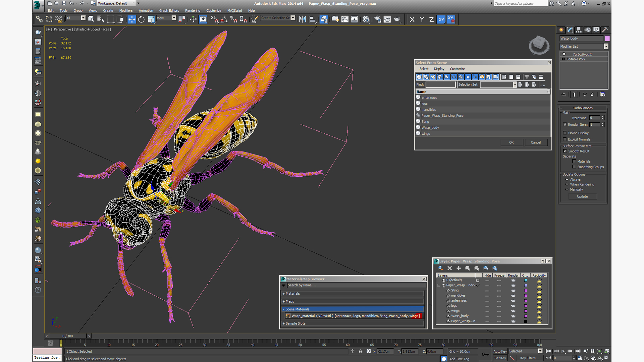
Task: Open the Utilities command panel tab
Action: 605,30
